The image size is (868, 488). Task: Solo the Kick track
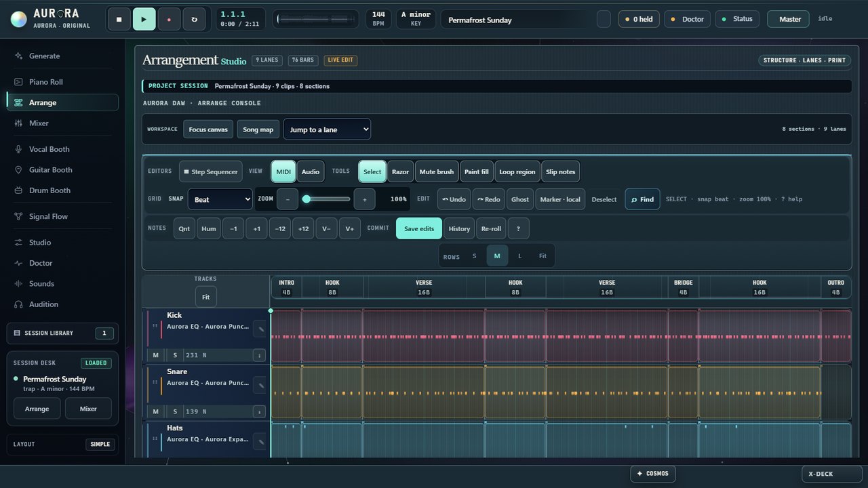pyautogui.click(x=175, y=355)
